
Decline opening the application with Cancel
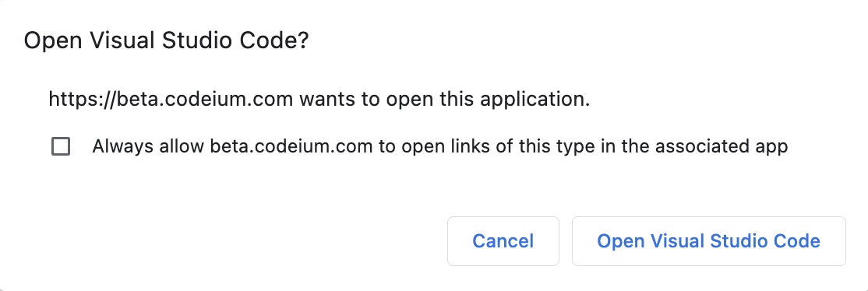(503, 240)
